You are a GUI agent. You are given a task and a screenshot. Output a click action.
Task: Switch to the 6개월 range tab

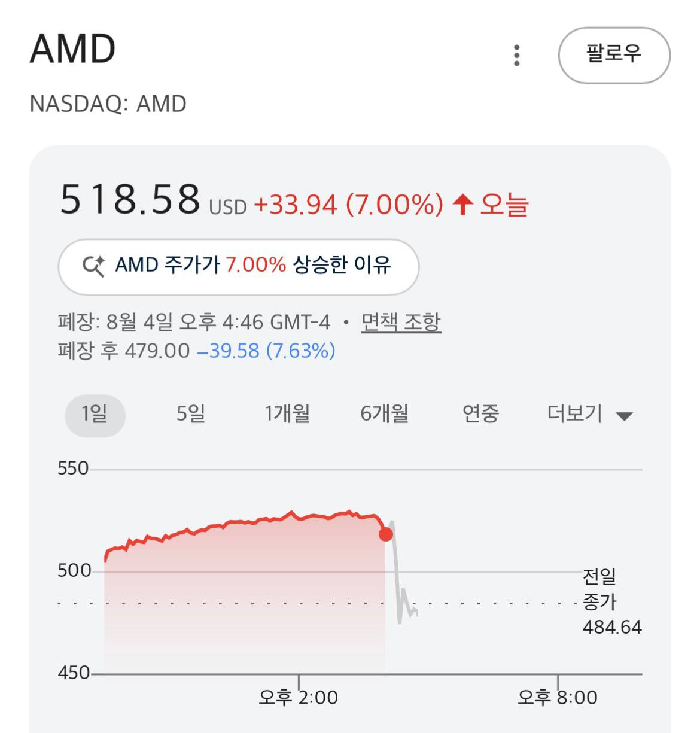[384, 414]
